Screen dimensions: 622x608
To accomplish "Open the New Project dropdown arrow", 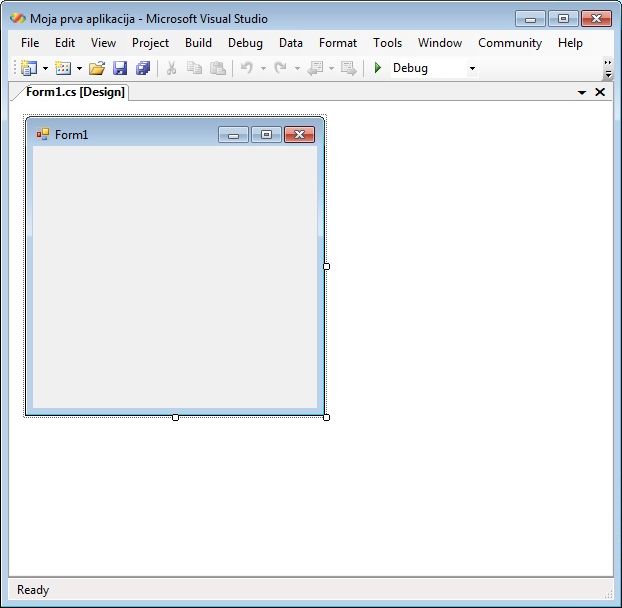I will tap(45, 69).
